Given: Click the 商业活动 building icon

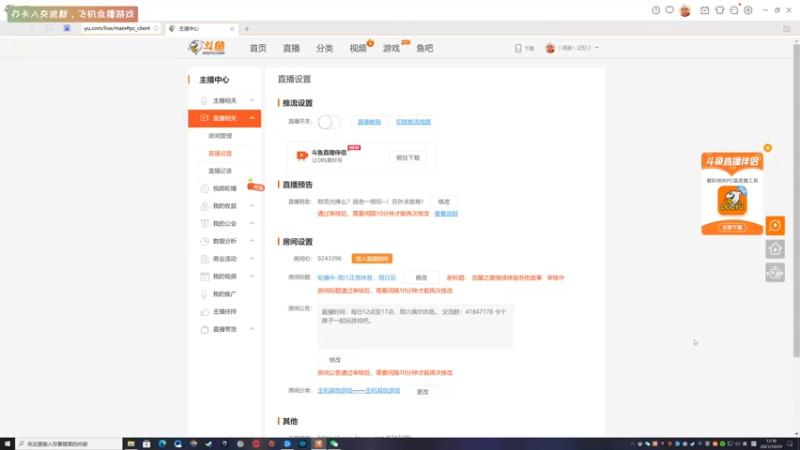Looking at the screenshot, I should [204, 259].
